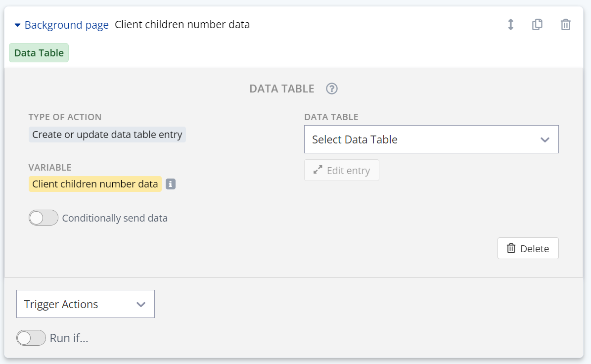
Task: Click the trash icon inside Delete button
Action: pyautogui.click(x=511, y=248)
